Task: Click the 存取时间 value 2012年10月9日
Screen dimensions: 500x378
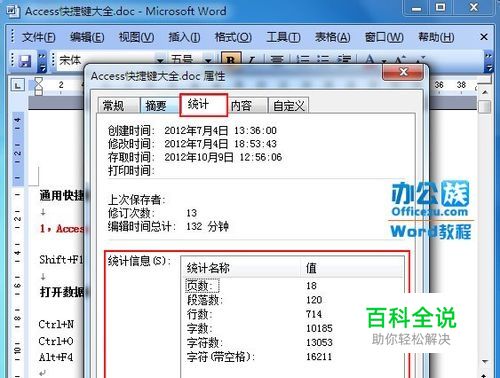Action: 199,157
